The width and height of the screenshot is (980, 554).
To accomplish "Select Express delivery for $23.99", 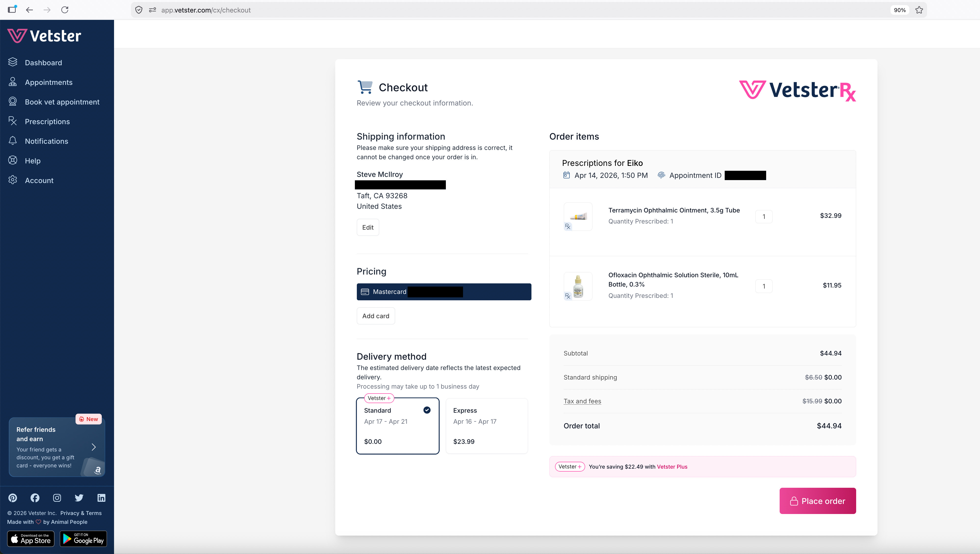I will tap(486, 426).
